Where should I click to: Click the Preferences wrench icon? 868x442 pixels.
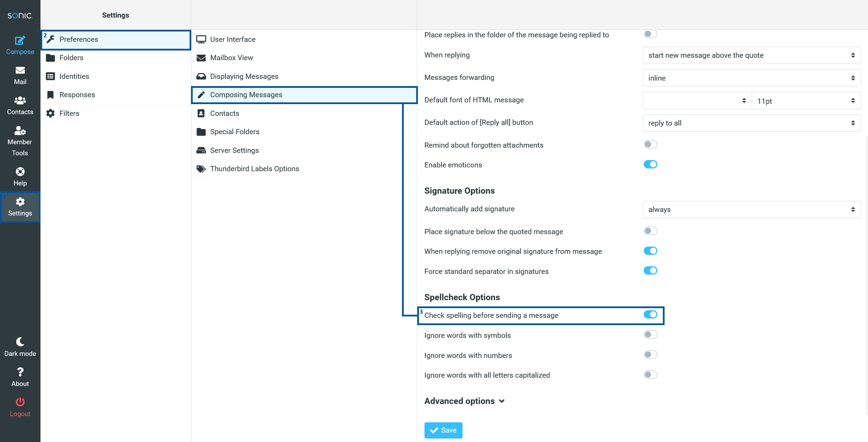51,39
